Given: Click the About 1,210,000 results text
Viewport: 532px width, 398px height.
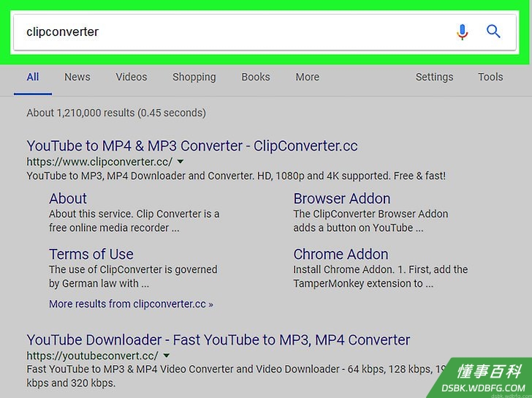Looking at the screenshot, I should coord(116,113).
